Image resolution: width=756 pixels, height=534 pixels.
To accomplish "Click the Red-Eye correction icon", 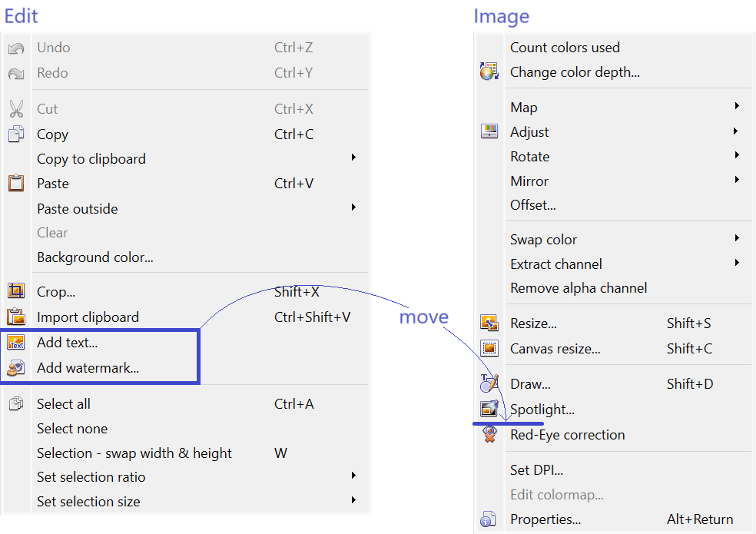I will coord(489,435).
